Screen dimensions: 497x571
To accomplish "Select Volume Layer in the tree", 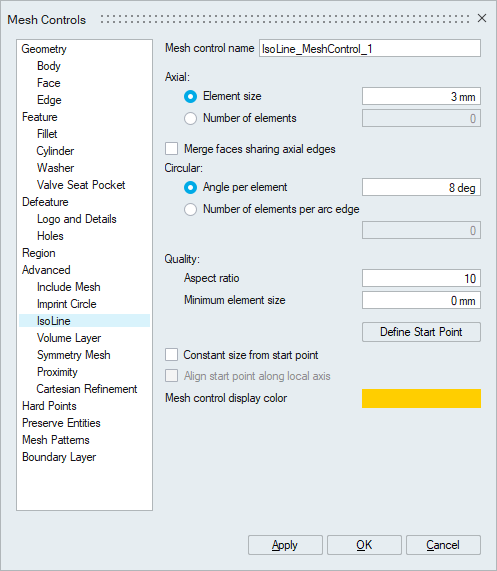I will 69,338.
